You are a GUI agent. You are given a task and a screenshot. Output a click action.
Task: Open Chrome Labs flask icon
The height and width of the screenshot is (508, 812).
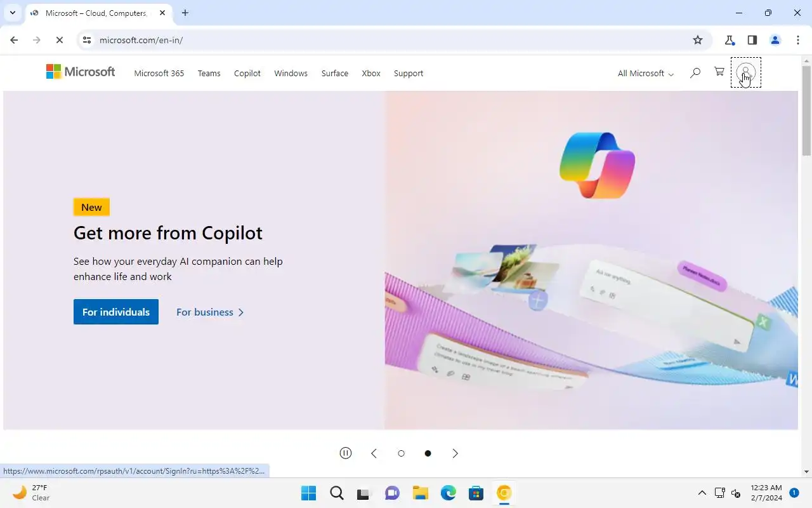pyautogui.click(x=730, y=40)
